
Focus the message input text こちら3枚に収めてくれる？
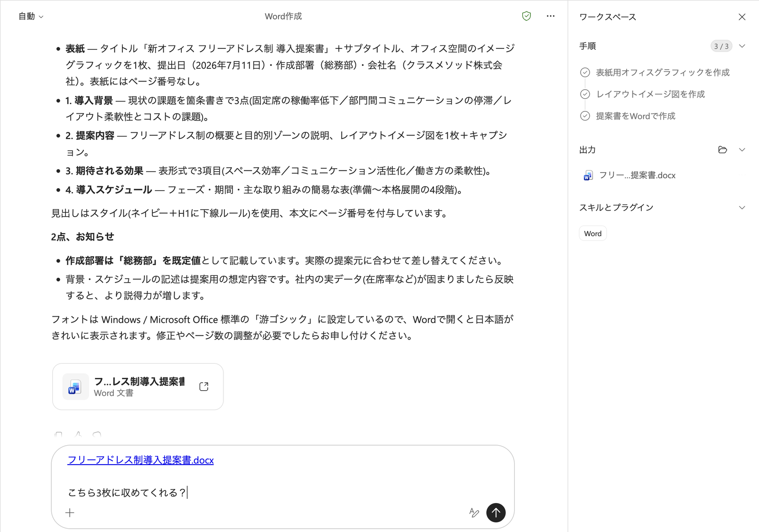point(127,493)
